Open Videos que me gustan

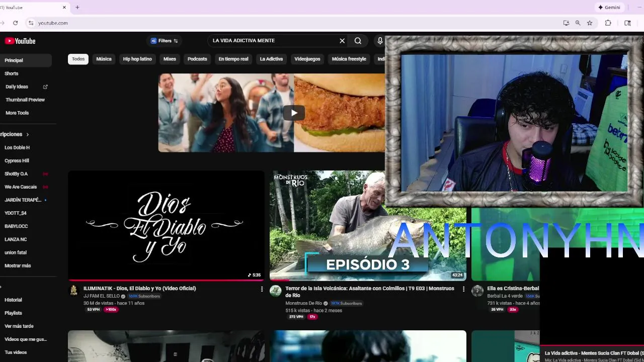(25, 339)
